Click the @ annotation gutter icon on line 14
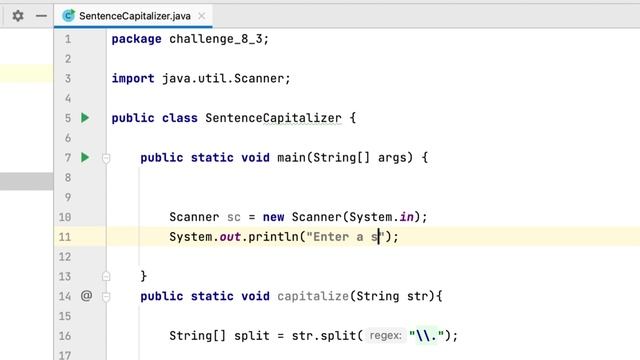Image resolution: width=640 pixels, height=360 pixels. tap(86, 296)
